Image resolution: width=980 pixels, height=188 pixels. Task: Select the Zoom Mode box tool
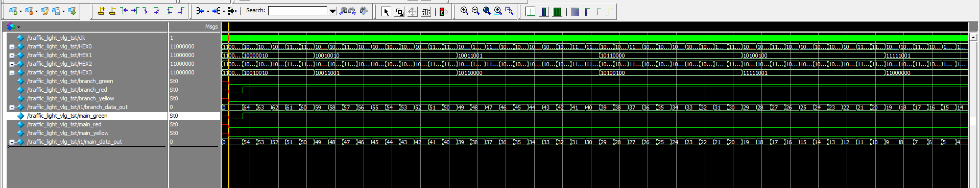(x=399, y=11)
